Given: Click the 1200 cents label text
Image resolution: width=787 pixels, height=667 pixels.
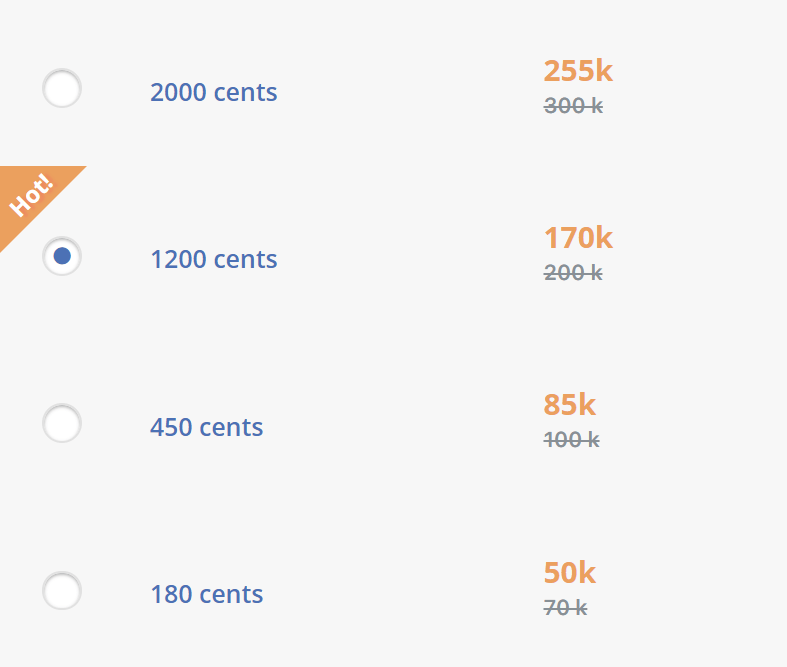Looking at the screenshot, I should [214, 259].
